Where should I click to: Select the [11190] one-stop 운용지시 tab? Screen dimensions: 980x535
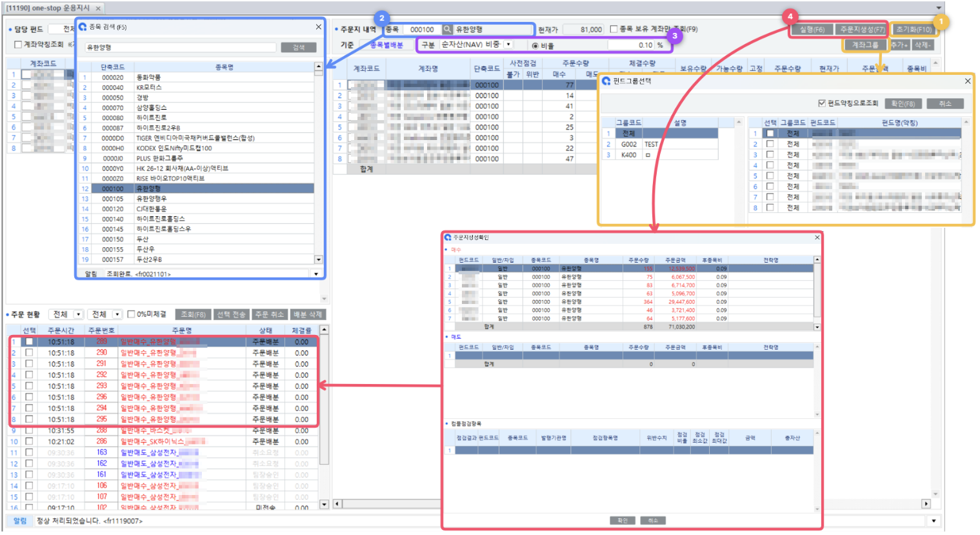[48, 8]
